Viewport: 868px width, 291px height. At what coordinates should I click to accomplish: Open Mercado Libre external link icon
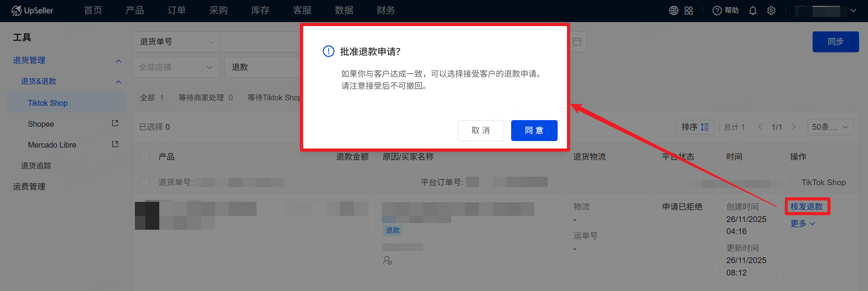115,144
